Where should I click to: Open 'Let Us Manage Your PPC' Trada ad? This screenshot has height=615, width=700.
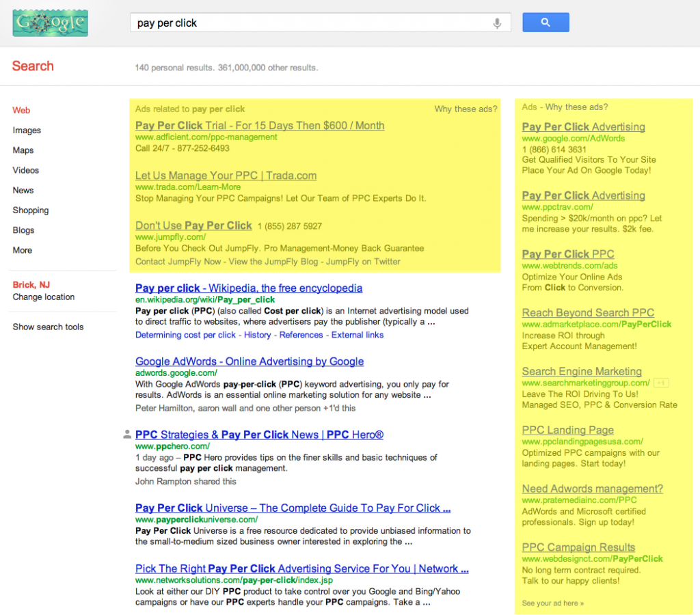coord(226,176)
